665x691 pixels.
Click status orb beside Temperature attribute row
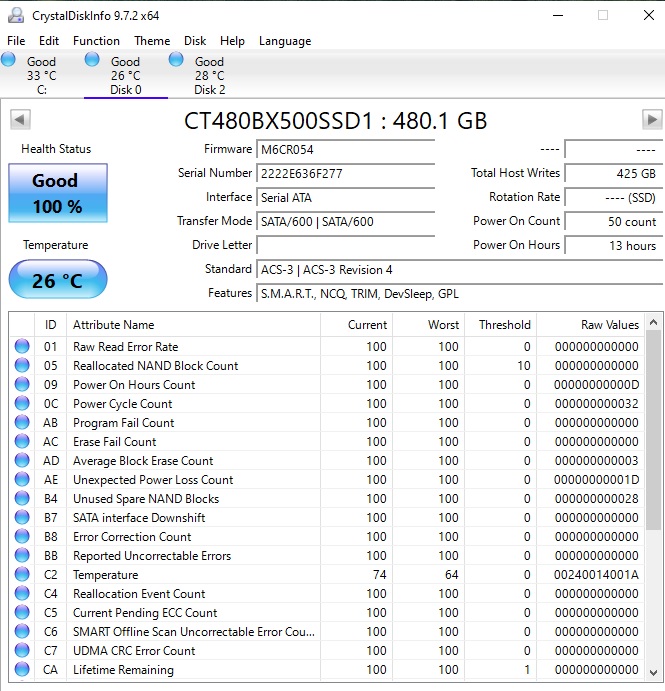(x=22, y=575)
